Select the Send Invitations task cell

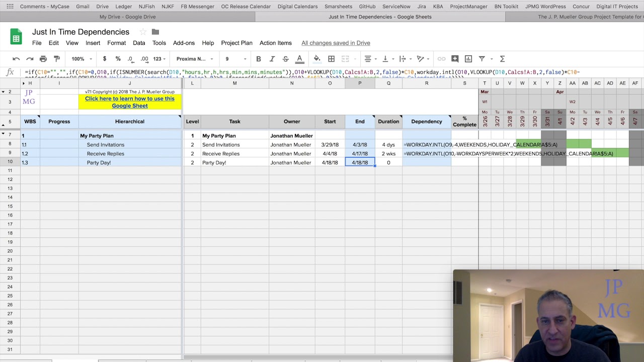tap(234, 145)
